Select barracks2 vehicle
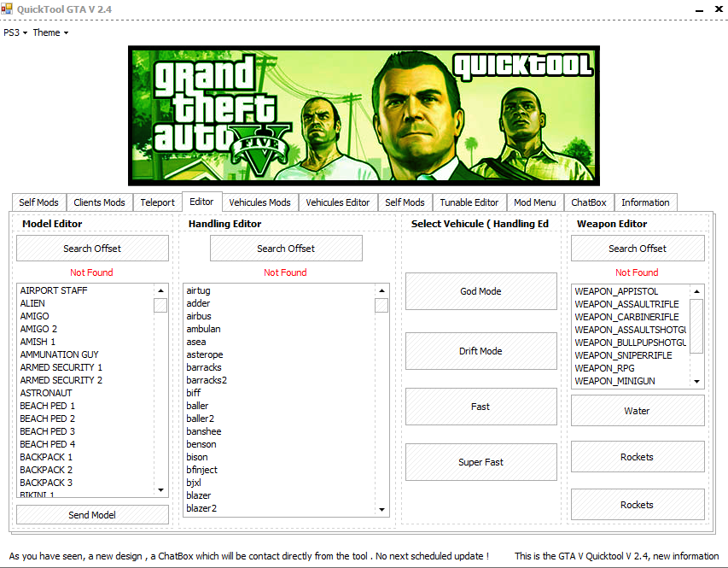The width and height of the screenshot is (728, 568). [x=279, y=380]
